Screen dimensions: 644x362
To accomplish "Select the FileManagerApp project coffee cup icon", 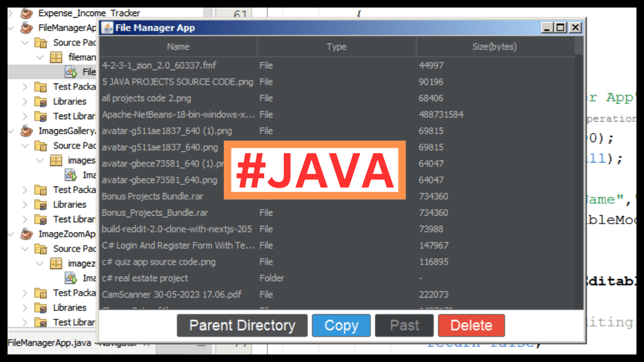I will 26,28.
